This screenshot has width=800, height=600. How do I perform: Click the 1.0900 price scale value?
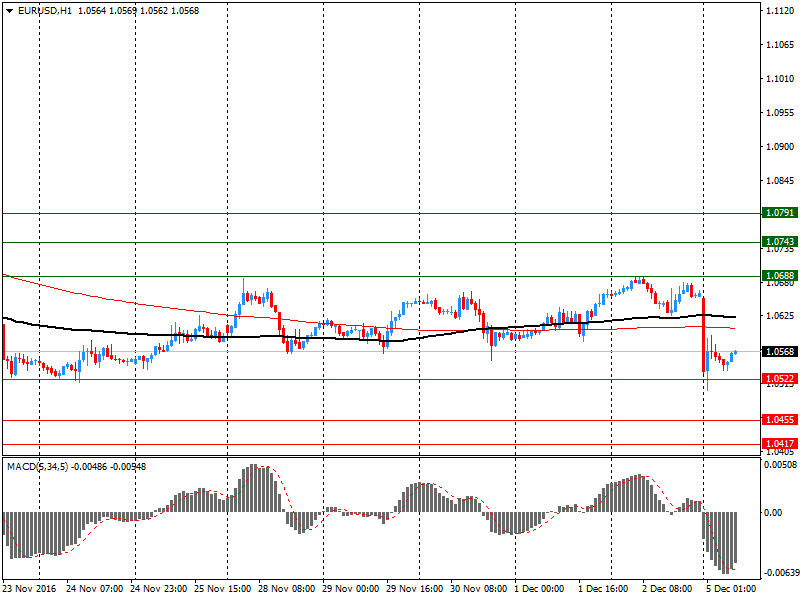(780, 146)
